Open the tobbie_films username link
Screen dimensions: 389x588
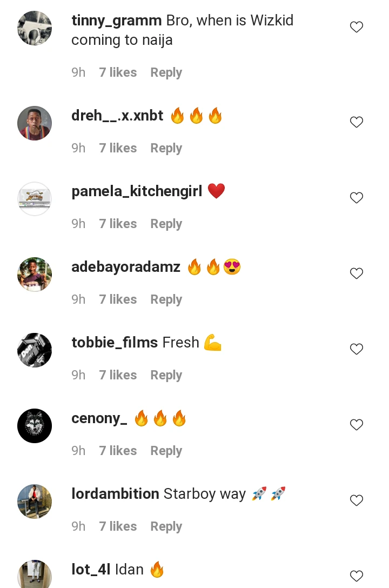115,343
